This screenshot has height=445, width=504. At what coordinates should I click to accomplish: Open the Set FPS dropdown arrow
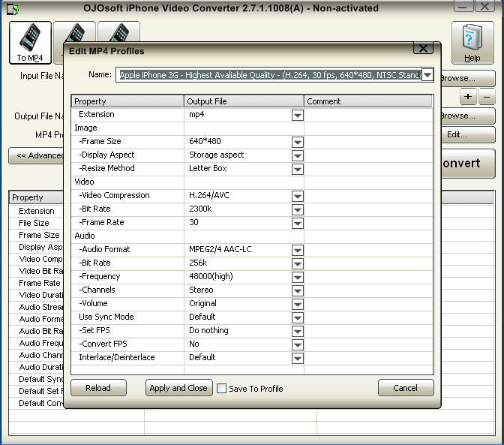click(298, 331)
